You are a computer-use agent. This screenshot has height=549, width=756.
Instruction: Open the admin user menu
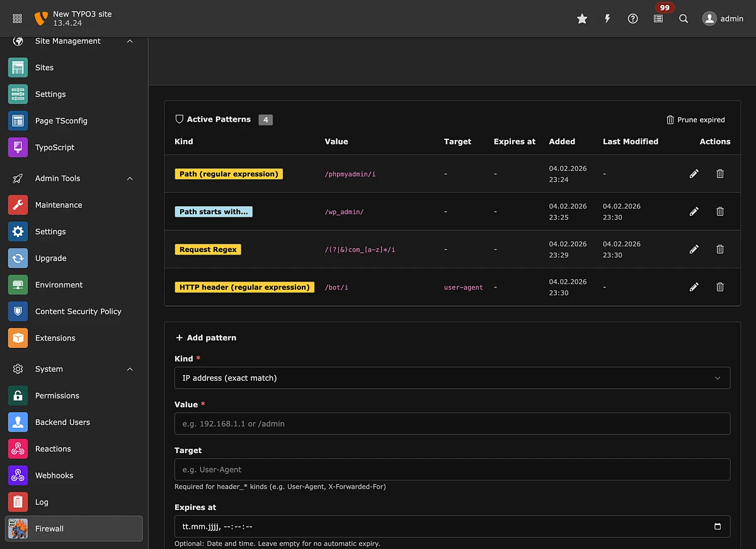coord(723,19)
